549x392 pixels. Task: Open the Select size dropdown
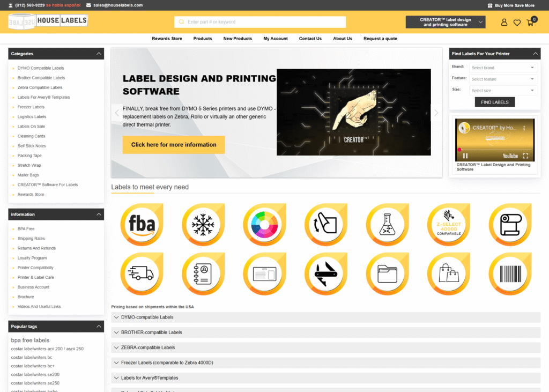coord(503,91)
